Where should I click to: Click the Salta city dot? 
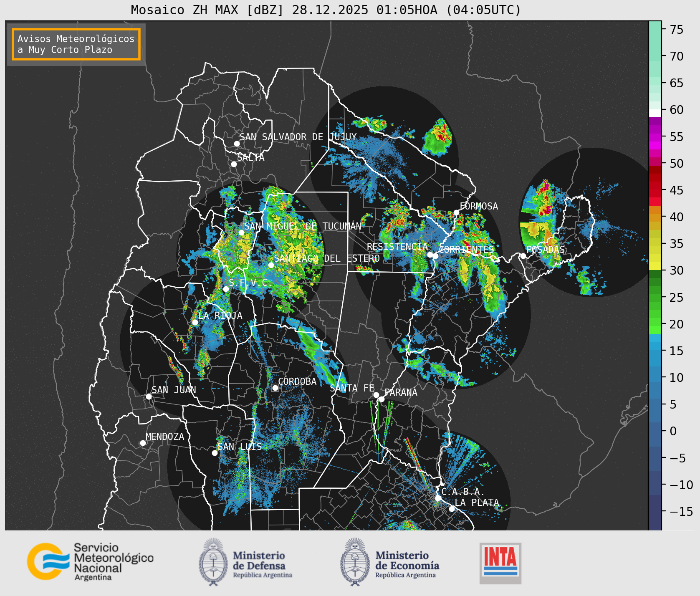(x=234, y=164)
